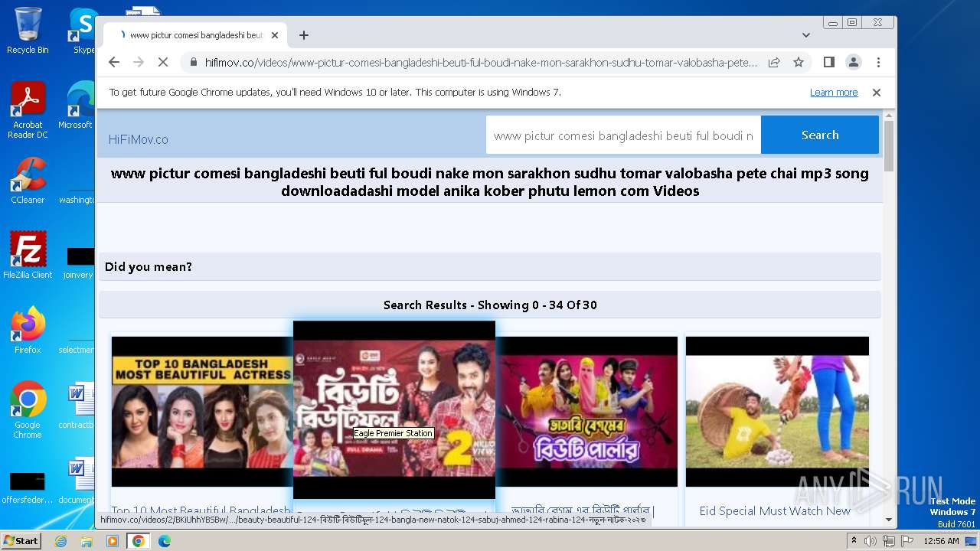The height and width of the screenshot is (551, 980).
Task: Click Top 10 Most Beautiful Bangladesh title
Action: coord(201,510)
